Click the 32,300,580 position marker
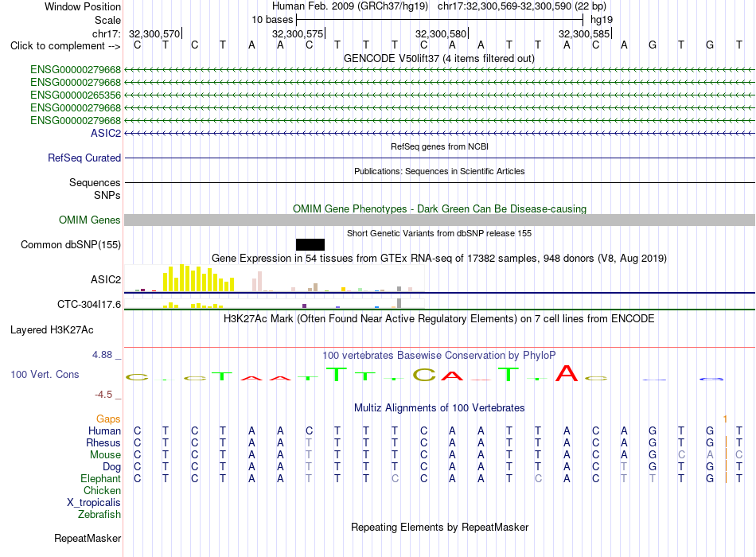This screenshot has height=557, width=756. (441, 33)
